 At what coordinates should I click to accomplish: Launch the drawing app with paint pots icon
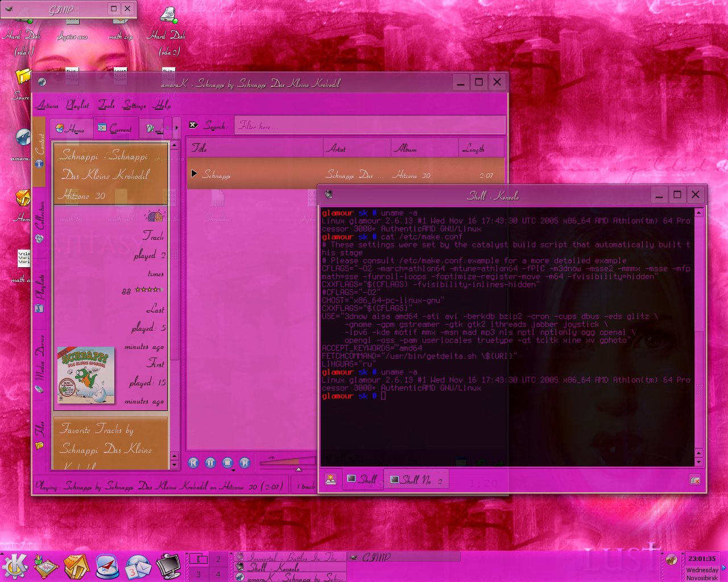click(x=45, y=567)
